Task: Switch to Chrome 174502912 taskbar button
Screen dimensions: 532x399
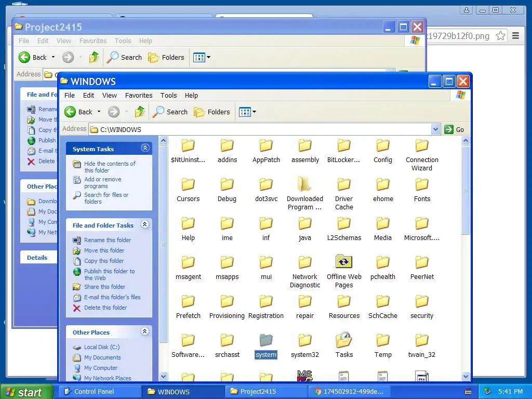Action: [x=349, y=392]
